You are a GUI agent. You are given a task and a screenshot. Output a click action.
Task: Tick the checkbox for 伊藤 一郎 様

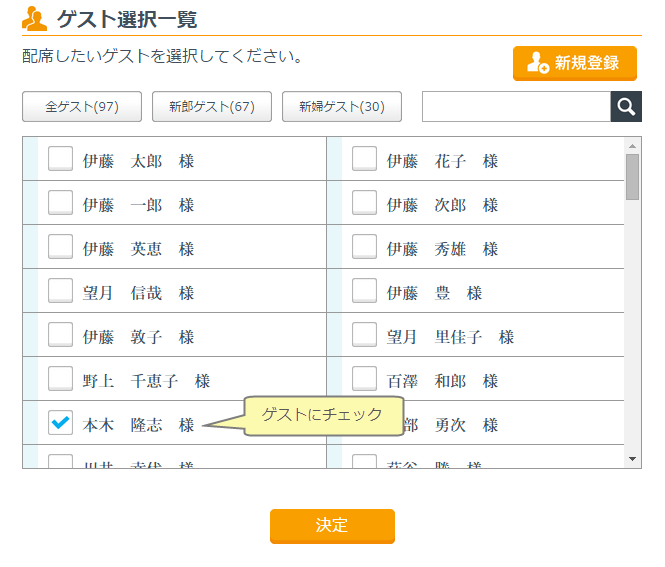(61, 203)
